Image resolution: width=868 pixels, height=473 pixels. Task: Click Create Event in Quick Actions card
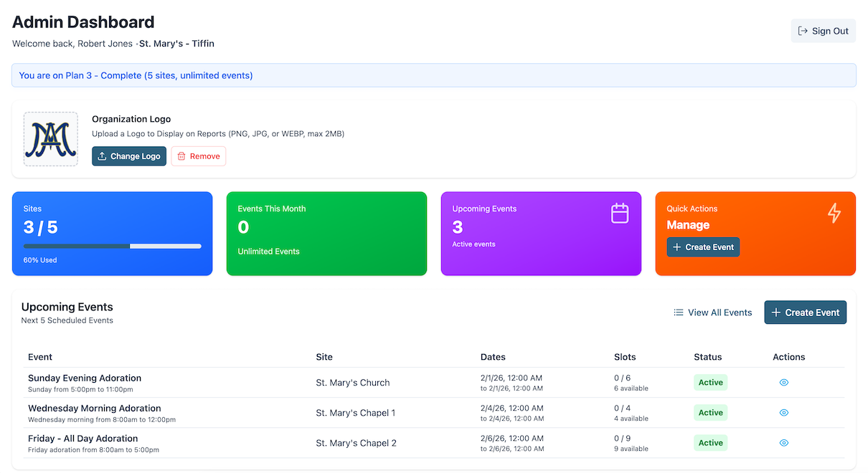click(702, 247)
